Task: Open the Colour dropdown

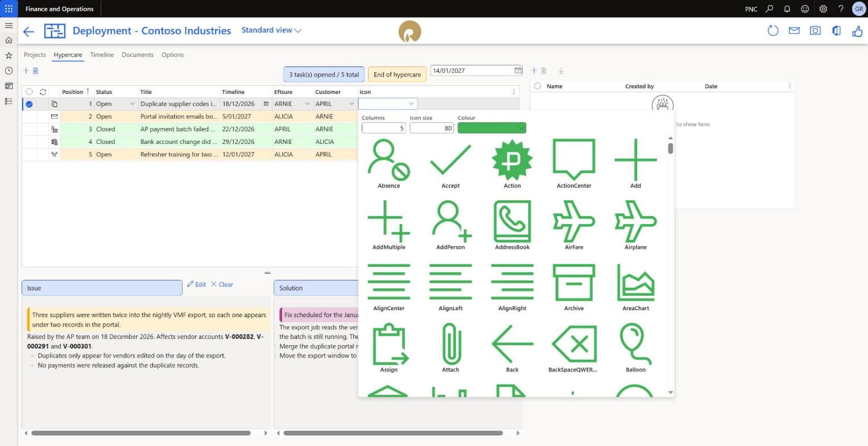Action: tap(492, 128)
